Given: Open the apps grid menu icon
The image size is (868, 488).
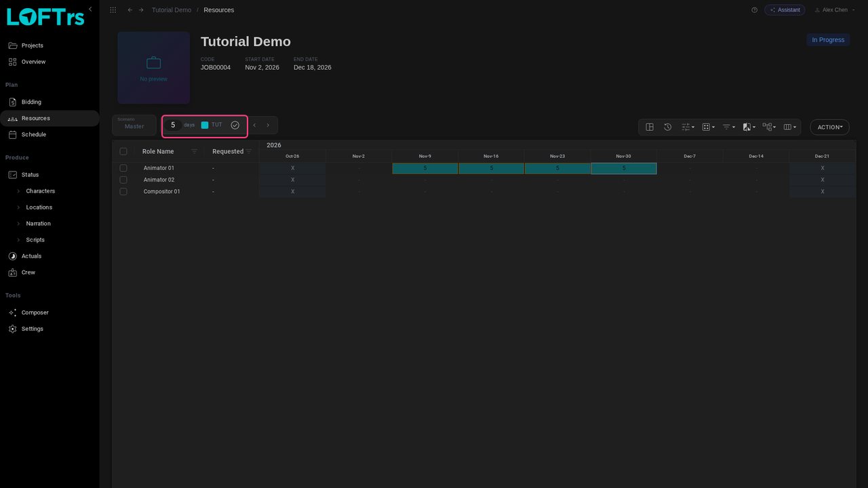Looking at the screenshot, I should point(113,10).
